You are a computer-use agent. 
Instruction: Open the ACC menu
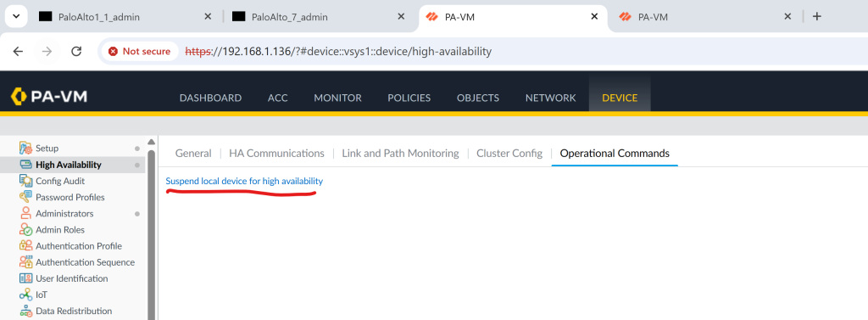click(278, 98)
